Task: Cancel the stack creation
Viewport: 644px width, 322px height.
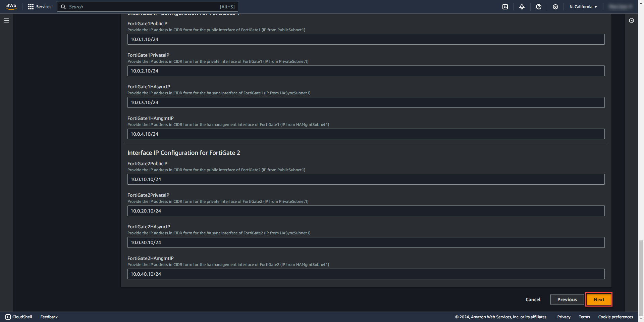Action: [x=533, y=300]
